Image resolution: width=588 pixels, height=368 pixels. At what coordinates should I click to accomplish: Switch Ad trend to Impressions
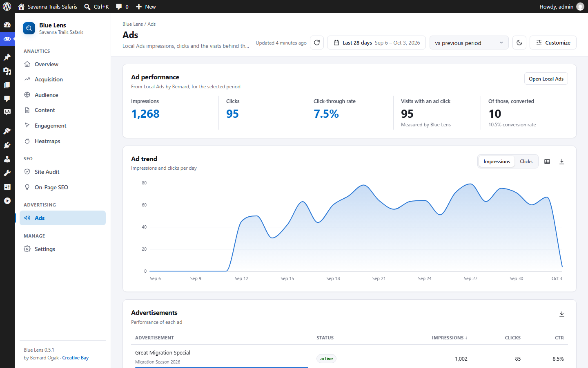pos(497,162)
